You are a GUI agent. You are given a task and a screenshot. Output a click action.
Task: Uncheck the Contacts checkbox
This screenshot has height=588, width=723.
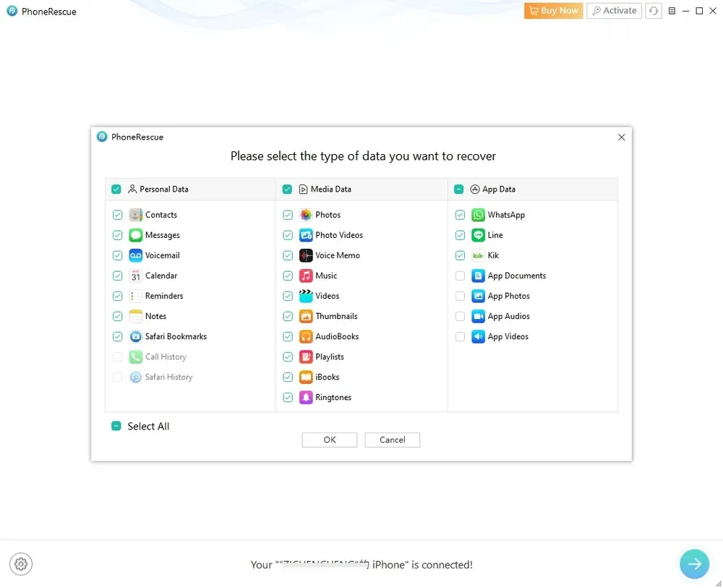coord(117,215)
